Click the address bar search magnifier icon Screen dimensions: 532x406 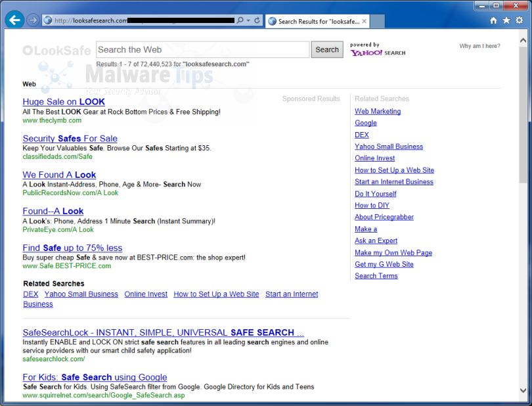coord(240,20)
